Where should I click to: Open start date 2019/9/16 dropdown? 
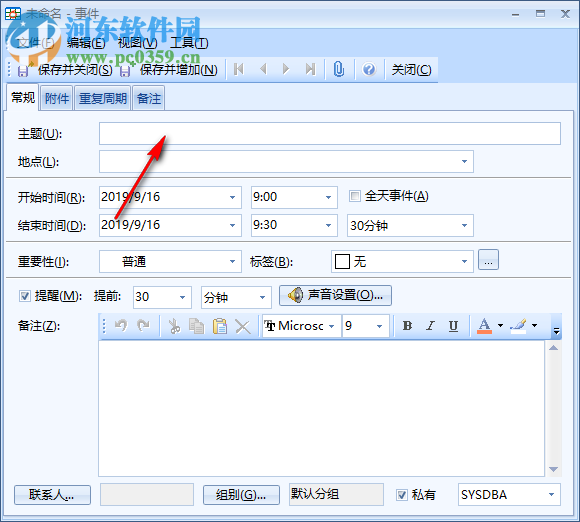[x=232, y=197]
